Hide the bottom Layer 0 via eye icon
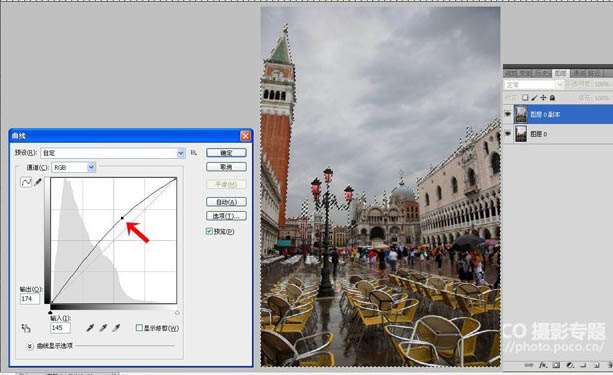 point(508,134)
